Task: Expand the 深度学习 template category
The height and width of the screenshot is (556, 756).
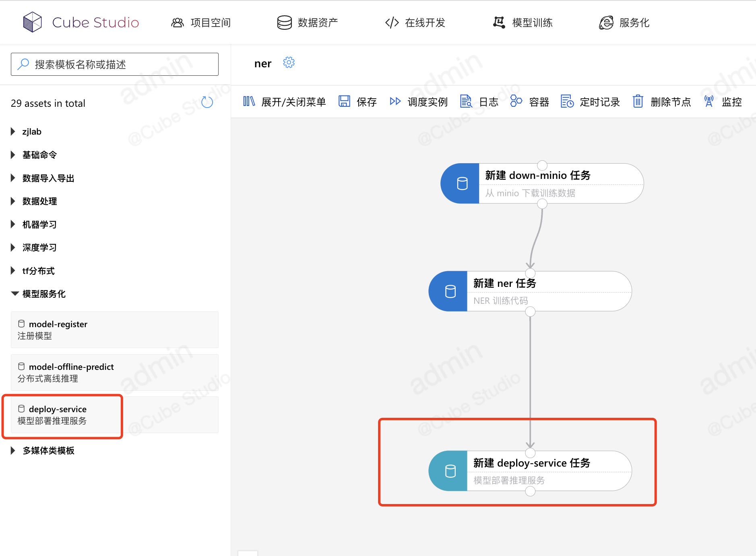Action: pyautogui.click(x=13, y=248)
